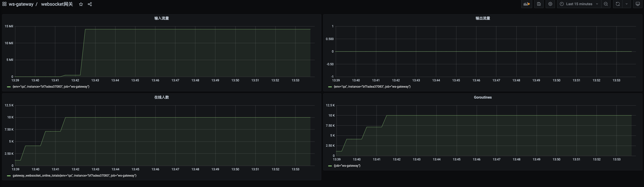Screen dimensions: 644x187
Task: Toggle the gateway_websocket_online_totals legend series
Action: (74, 176)
